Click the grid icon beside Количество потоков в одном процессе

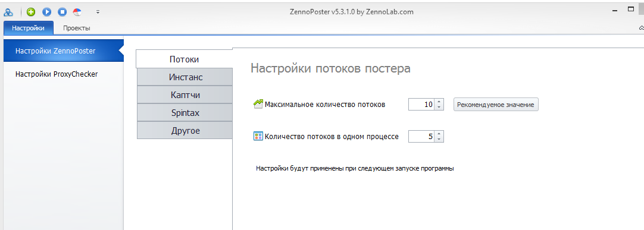point(258,136)
